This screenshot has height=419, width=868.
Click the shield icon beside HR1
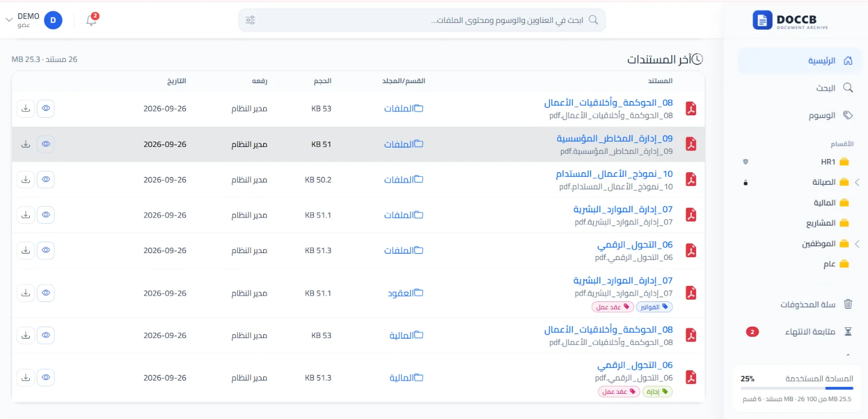click(x=745, y=162)
